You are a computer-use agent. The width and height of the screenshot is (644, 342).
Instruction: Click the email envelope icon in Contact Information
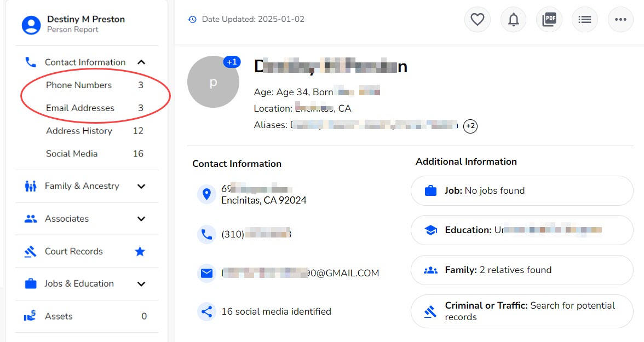[x=206, y=273]
